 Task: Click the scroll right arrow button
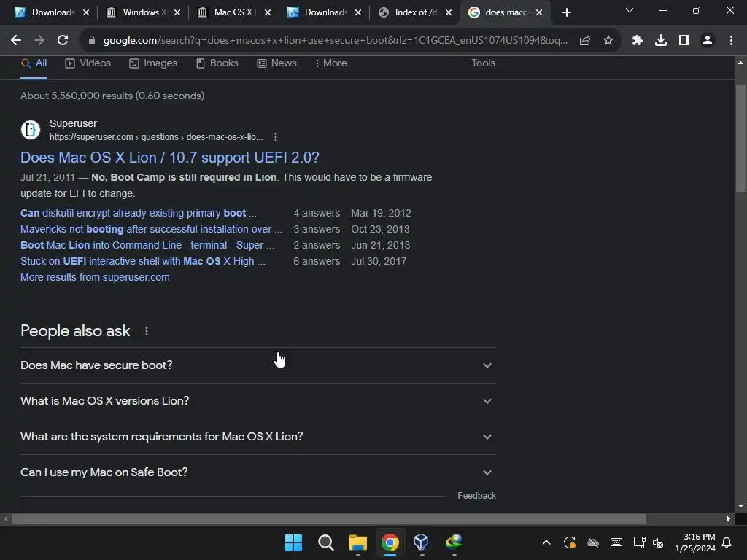729,518
